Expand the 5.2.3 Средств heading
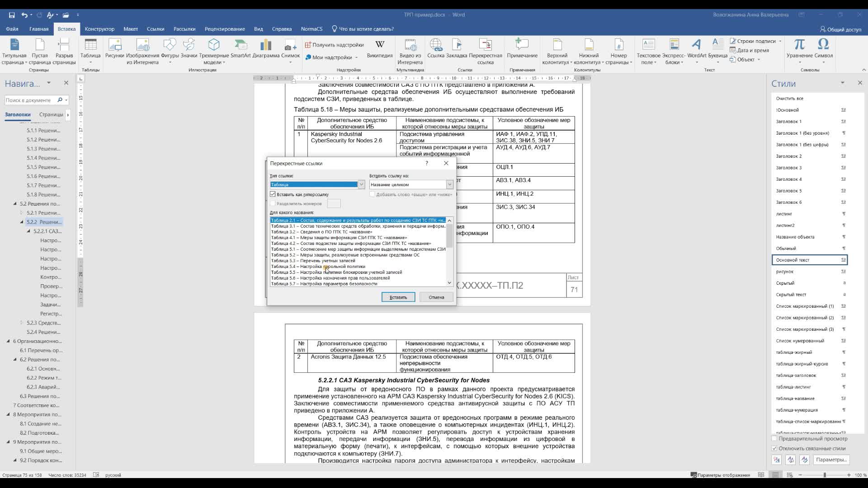Screen dimensions: 868x488 click(x=22, y=323)
